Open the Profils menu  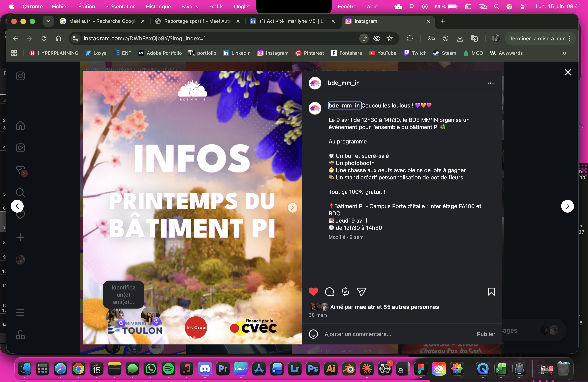point(216,6)
